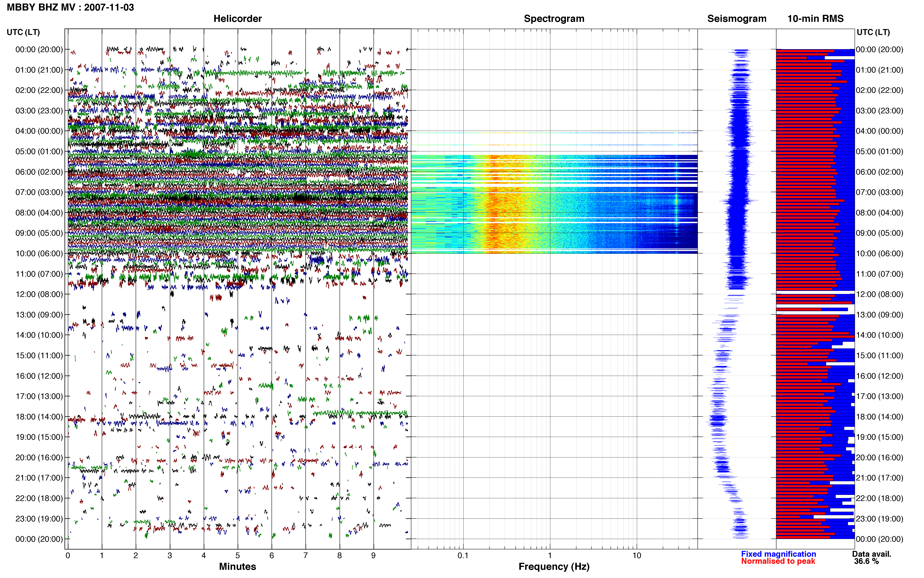
Task: Click left time label '13:00 (09:00)'
Action: tap(39, 315)
